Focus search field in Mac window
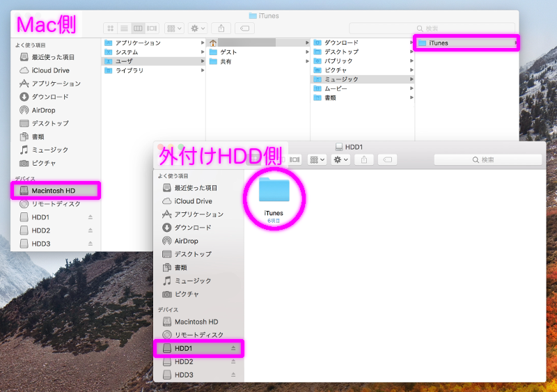This screenshot has width=557, height=392. (x=432, y=28)
